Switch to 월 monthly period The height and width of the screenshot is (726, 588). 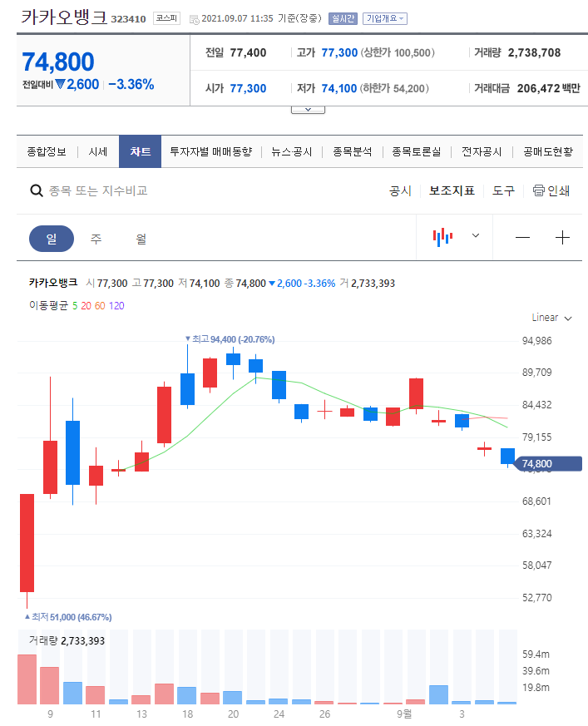click(141, 239)
